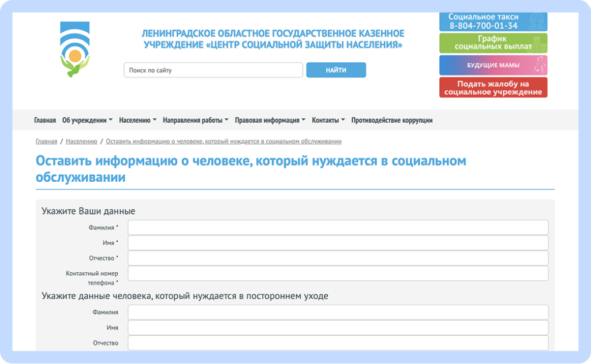Image resolution: width=591 pixels, height=364 pixels.
Task: Focus the Контактный номер телефона field
Action: (338, 273)
